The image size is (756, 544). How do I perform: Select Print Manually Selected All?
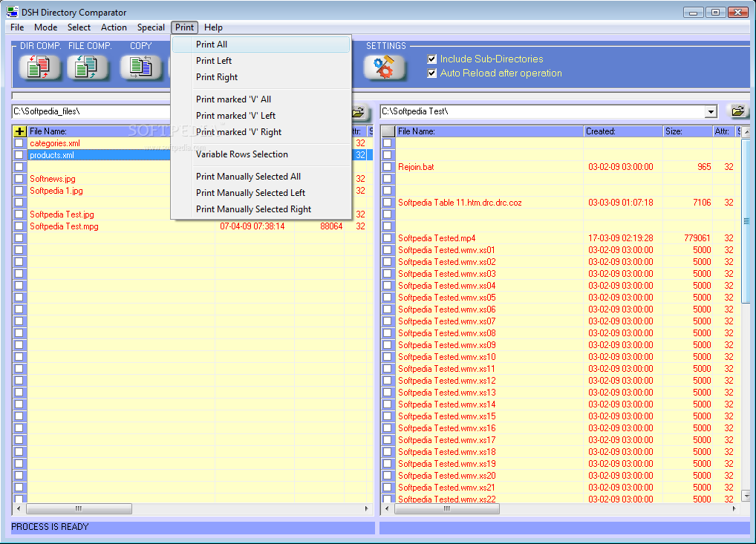261,177
